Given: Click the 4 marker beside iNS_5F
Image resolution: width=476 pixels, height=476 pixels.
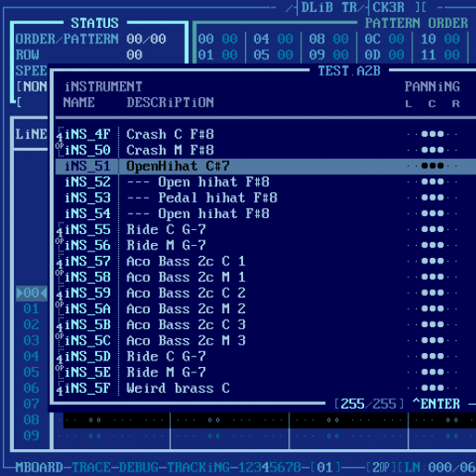Looking at the screenshot, I should (x=59, y=389).
